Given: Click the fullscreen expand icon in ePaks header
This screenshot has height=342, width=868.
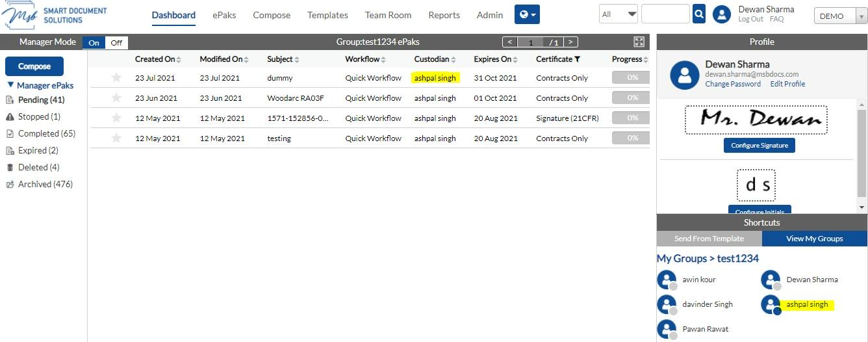Looking at the screenshot, I should coord(639,42).
